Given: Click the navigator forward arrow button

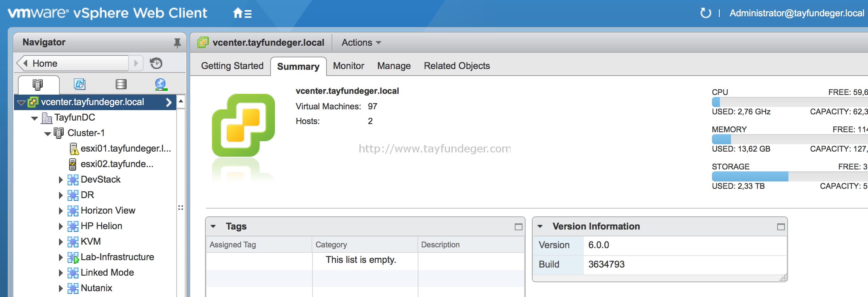Looking at the screenshot, I should point(136,63).
